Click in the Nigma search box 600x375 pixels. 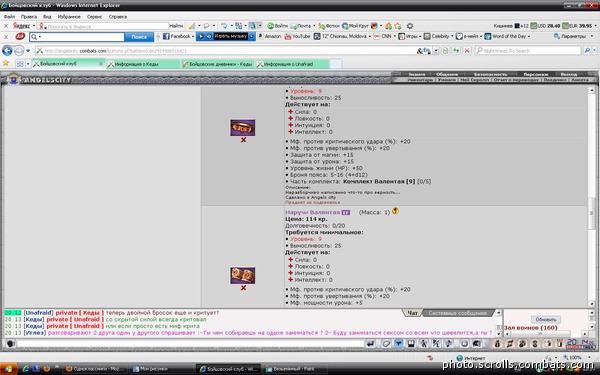(x=528, y=51)
